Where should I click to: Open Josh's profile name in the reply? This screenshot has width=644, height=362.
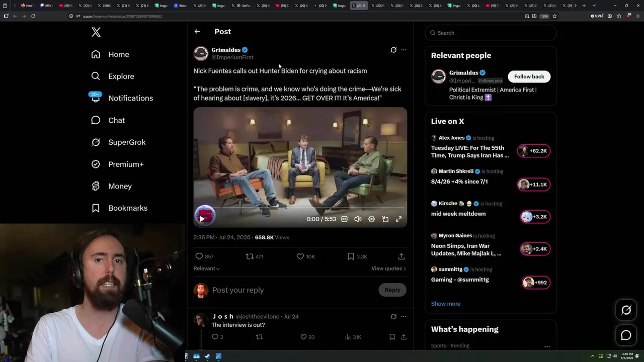223,317
